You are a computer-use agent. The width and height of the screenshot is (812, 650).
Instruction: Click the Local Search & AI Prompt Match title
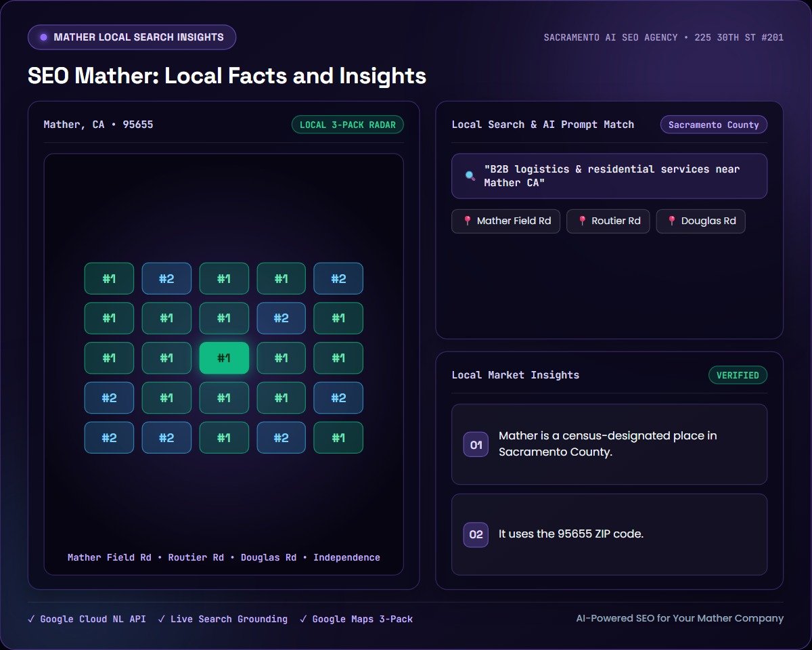[x=543, y=125]
